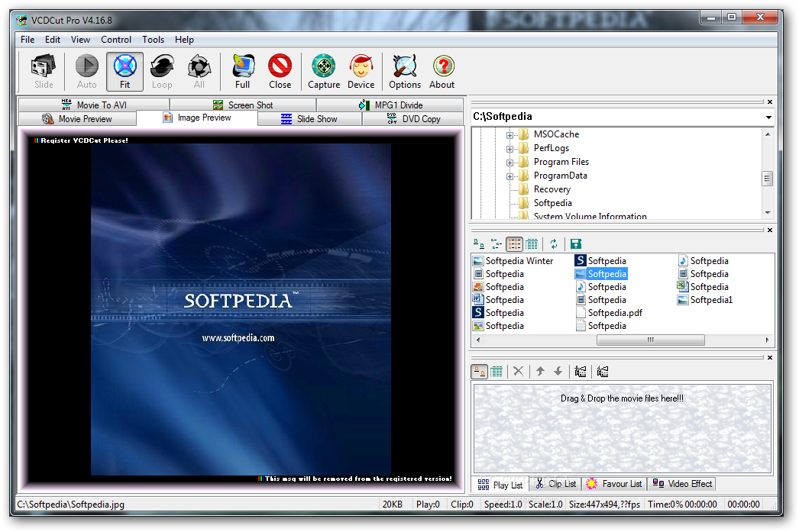
Task: Select the Softpedia1 image file
Action: pos(705,300)
